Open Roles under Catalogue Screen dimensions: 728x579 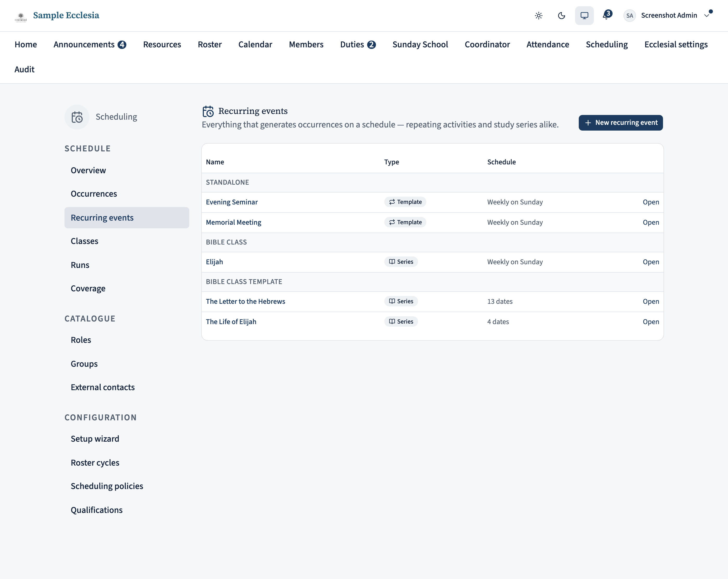click(127, 340)
